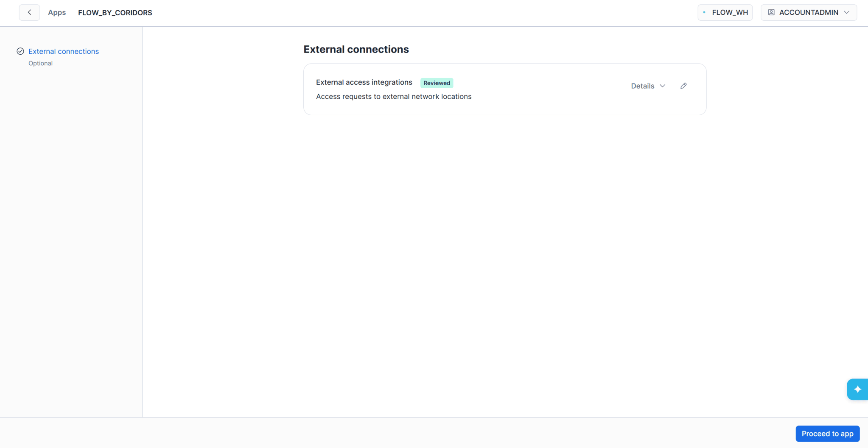Open the Apps breadcrumb link

pyautogui.click(x=57, y=13)
